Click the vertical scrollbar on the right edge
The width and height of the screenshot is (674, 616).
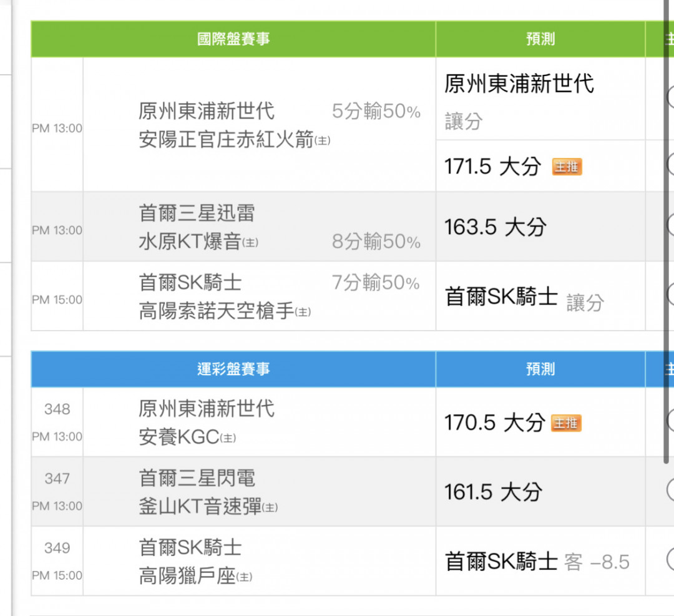point(667,232)
